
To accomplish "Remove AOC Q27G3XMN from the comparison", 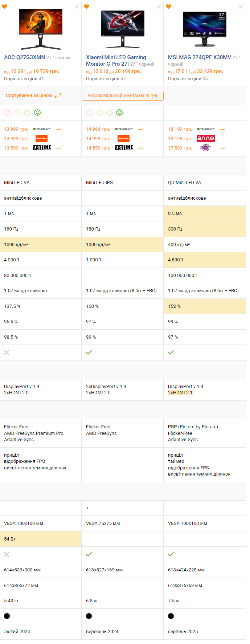I will 77,7.
